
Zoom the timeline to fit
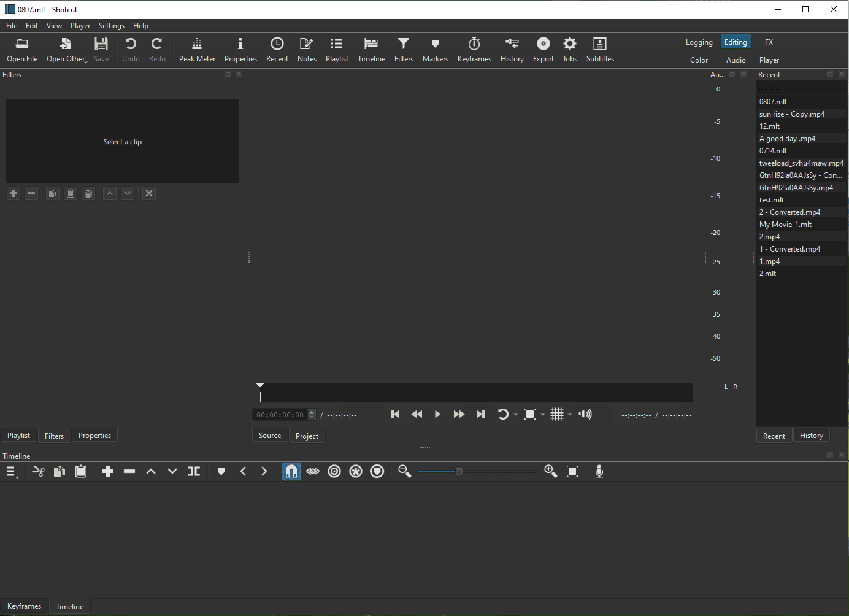pos(572,471)
